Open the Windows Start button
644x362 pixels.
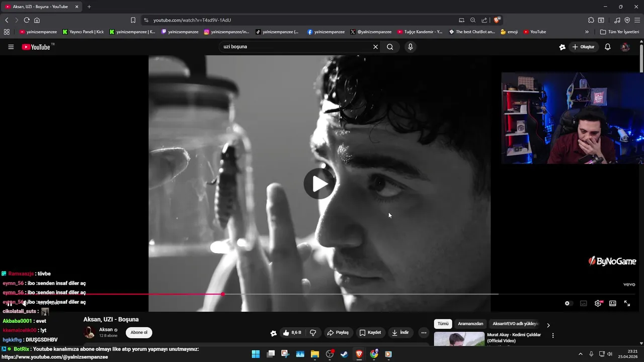pos(256,354)
